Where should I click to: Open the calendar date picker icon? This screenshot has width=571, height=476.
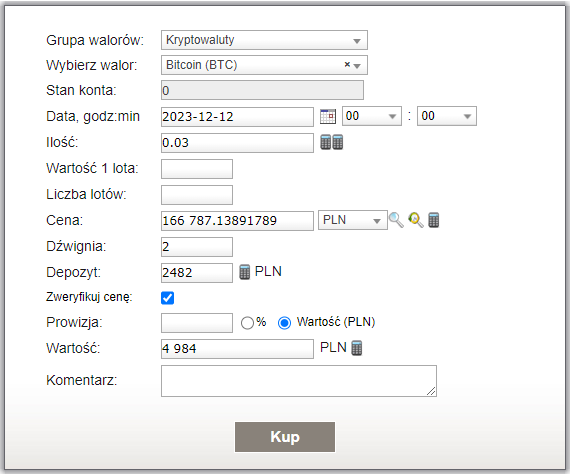pyautogui.click(x=328, y=117)
